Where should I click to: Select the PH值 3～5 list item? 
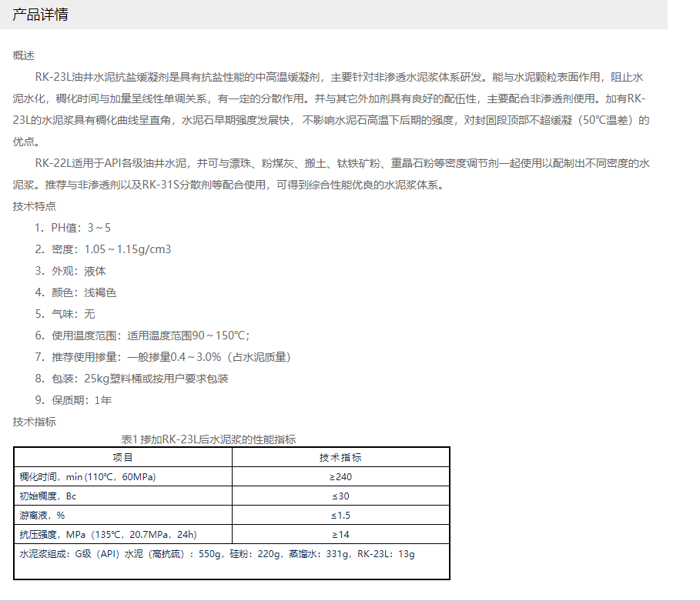[x=73, y=228]
